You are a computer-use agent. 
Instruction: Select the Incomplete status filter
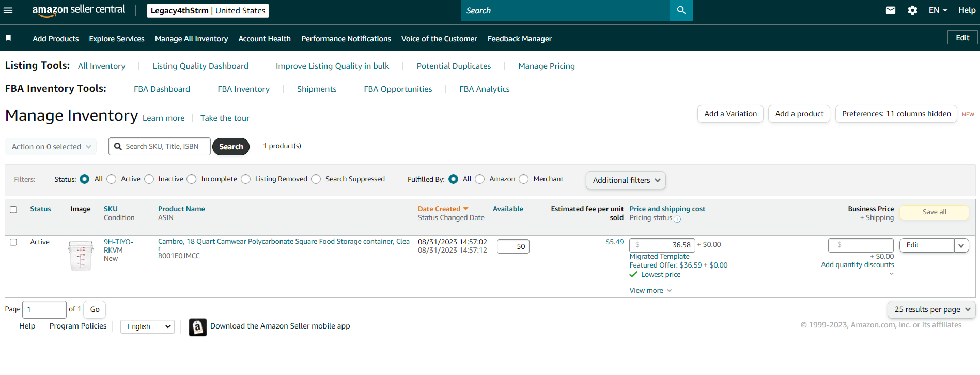[192, 179]
